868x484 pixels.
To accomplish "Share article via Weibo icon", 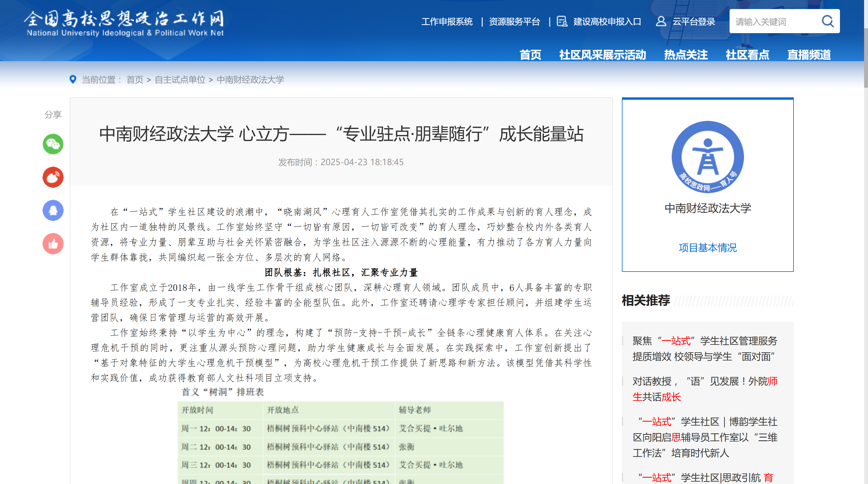I will [x=53, y=177].
